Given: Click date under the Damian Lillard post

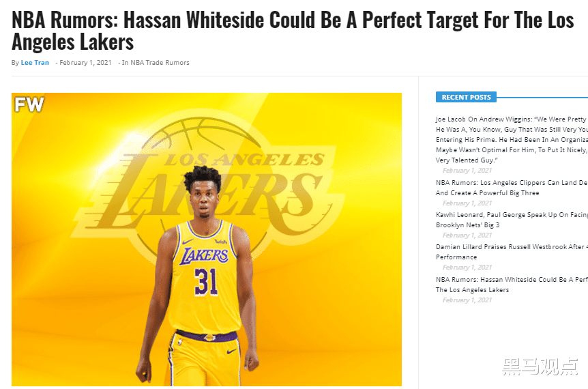Looking at the screenshot, I should click(x=467, y=267).
